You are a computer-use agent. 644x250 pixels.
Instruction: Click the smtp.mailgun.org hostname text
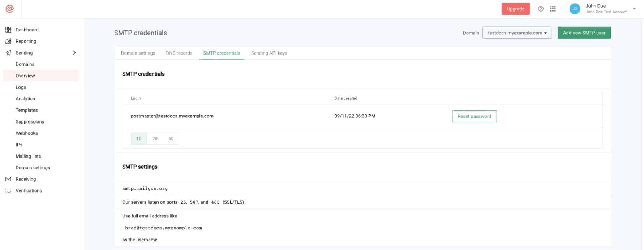click(145, 189)
